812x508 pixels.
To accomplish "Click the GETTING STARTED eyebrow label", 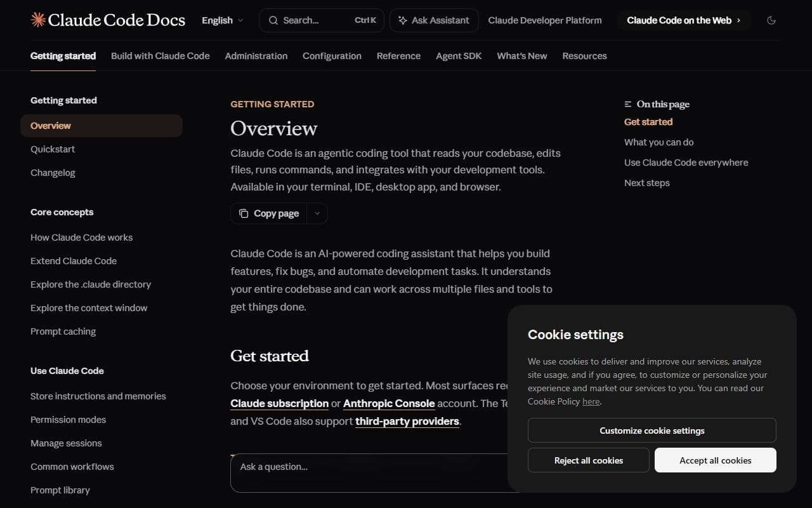I will (272, 104).
